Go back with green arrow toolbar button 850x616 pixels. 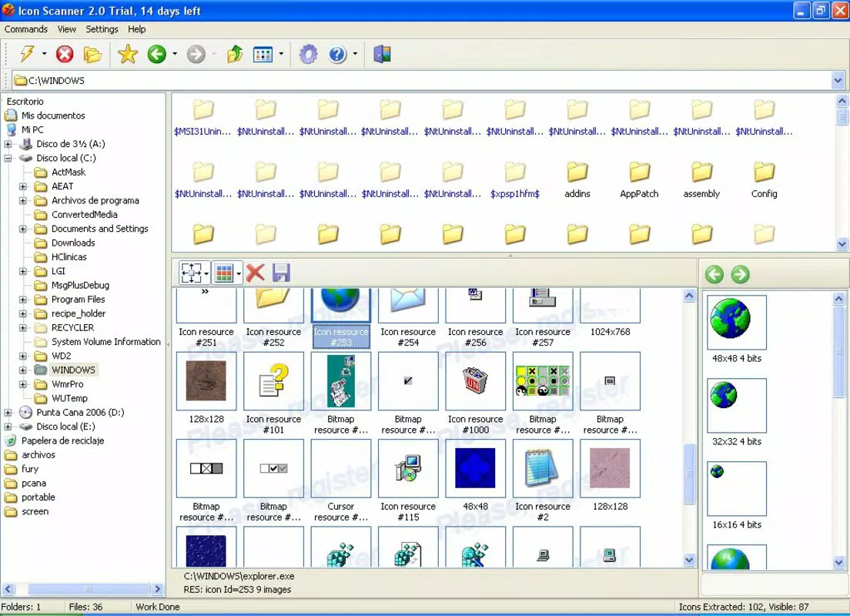coord(157,54)
